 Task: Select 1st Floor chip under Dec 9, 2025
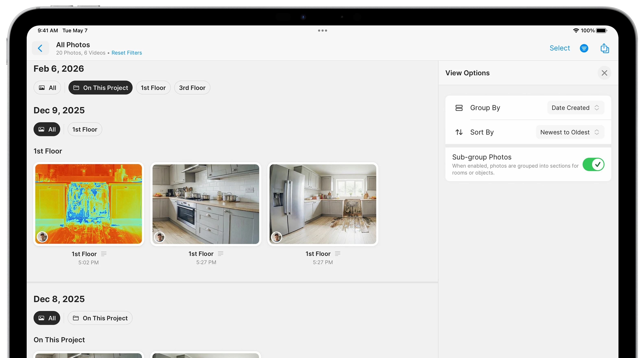click(x=84, y=129)
